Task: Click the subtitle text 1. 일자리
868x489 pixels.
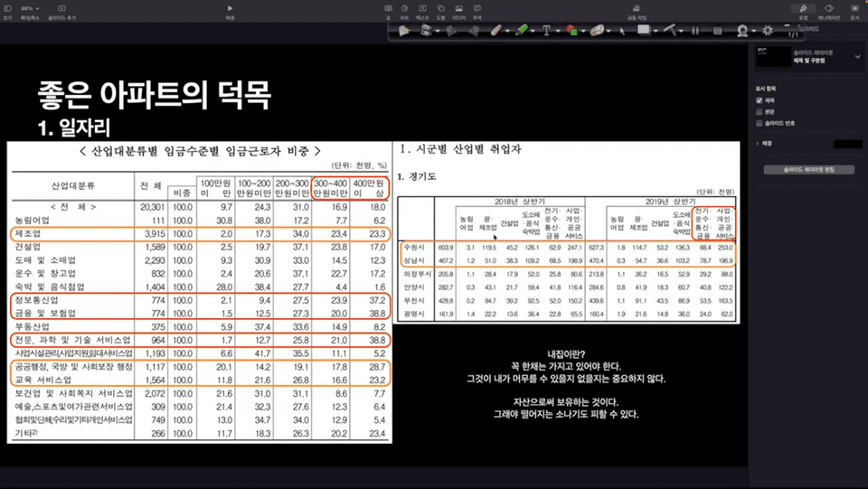Action: pos(74,127)
